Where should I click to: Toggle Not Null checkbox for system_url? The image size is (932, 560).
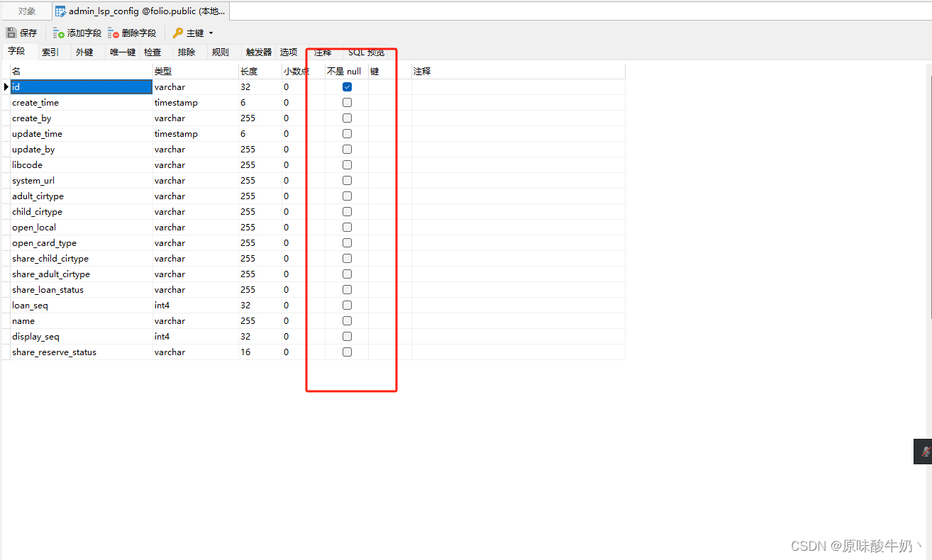tap(347, 180)
